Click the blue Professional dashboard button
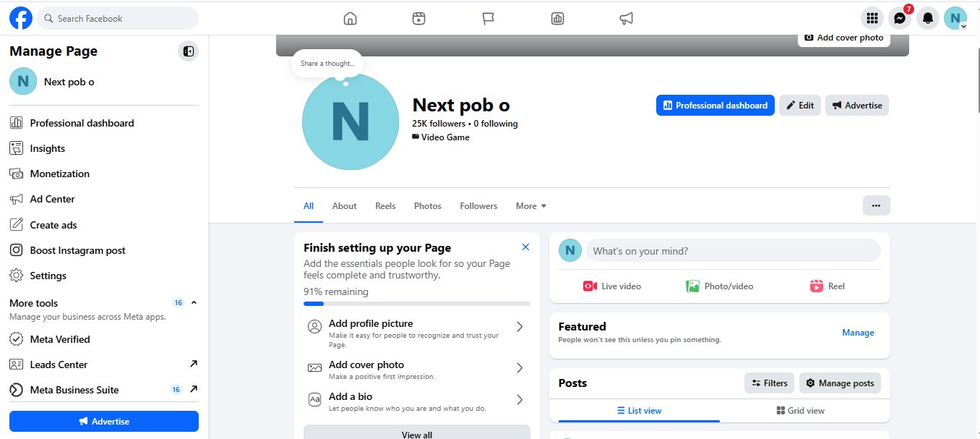 coord(715,105)
